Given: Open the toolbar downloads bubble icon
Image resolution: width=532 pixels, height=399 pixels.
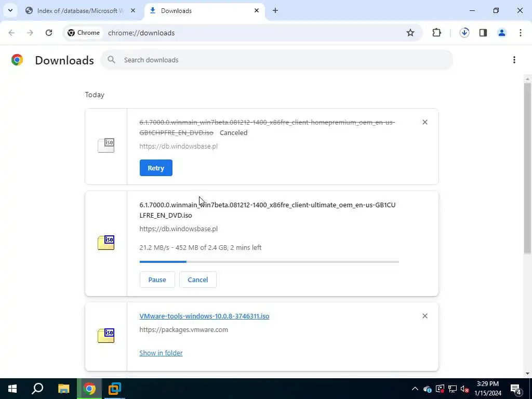Looking at the screenshot, I should point(464,33).
